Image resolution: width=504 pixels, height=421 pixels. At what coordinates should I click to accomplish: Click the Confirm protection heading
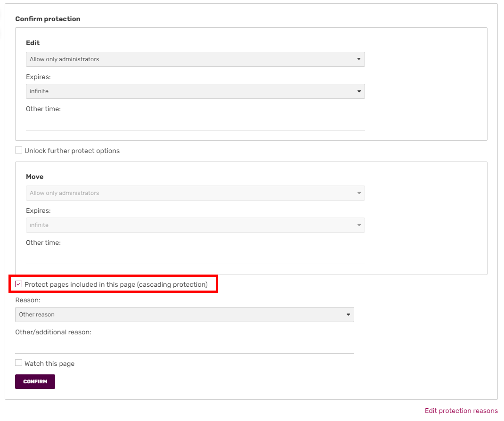click(x=48, y=19)
